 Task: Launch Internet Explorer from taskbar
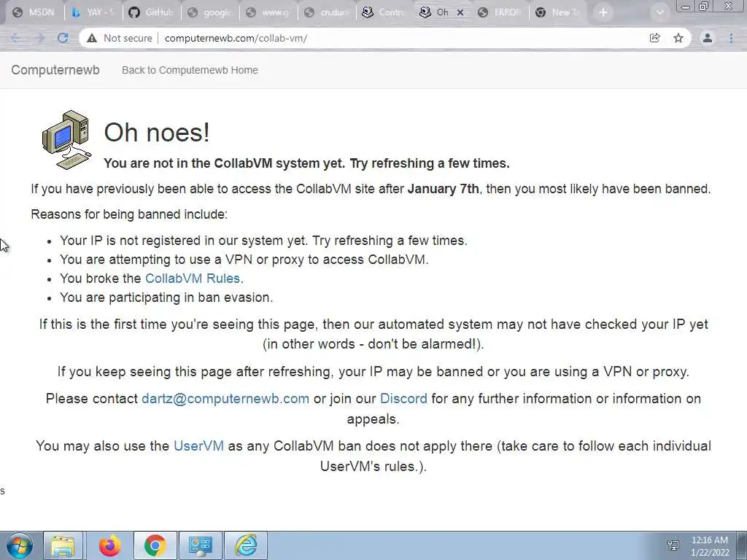click(246, 545)
